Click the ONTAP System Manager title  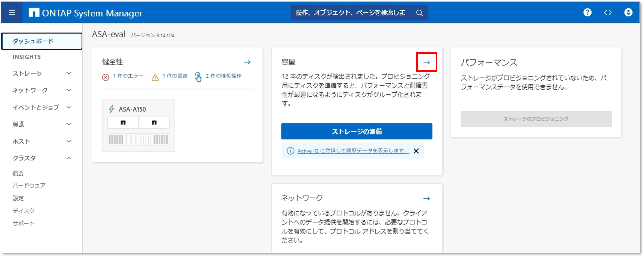pos(92,13)
